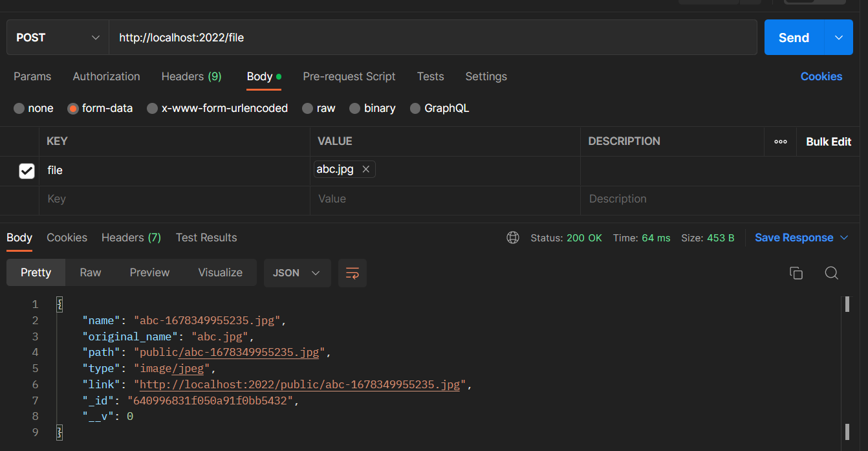The image size is (868, 451).
Task: Select the request Body tab
Action: pyautogui.click(x=264, y=76)
